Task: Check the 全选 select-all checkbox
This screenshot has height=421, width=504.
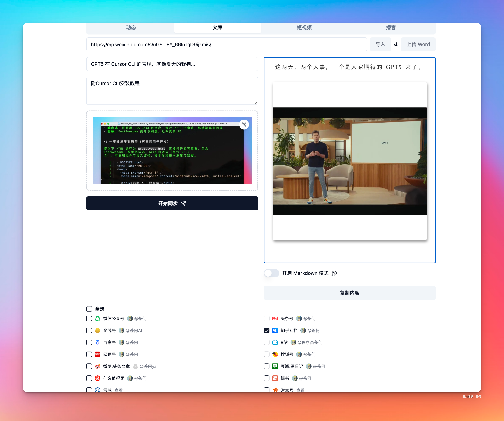Action: coord(89,309)
